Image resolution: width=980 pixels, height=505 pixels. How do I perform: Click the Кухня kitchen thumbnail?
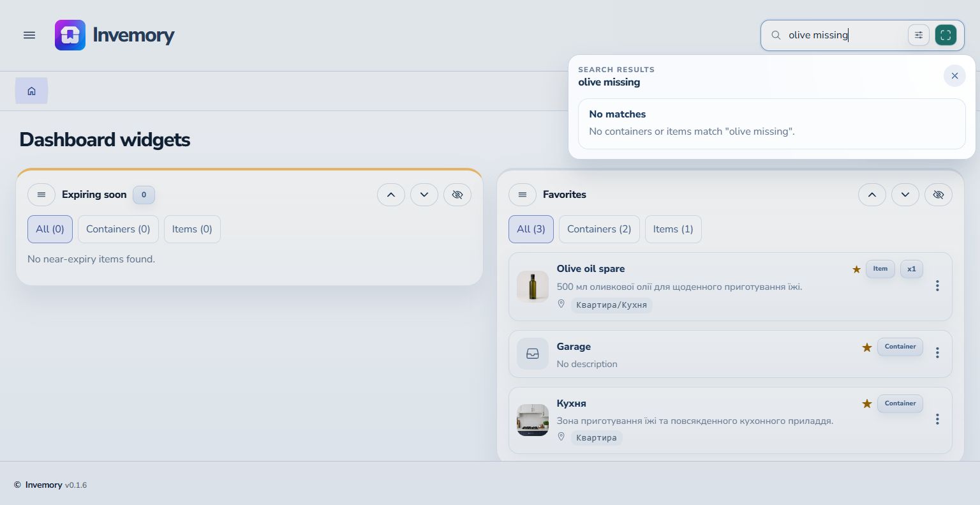point(533,420)
